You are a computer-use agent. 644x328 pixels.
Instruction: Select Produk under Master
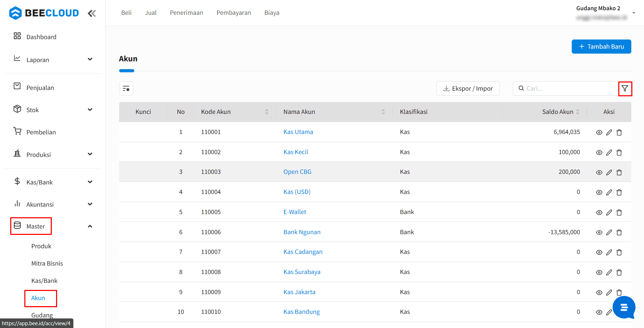[x=41, y=246]
